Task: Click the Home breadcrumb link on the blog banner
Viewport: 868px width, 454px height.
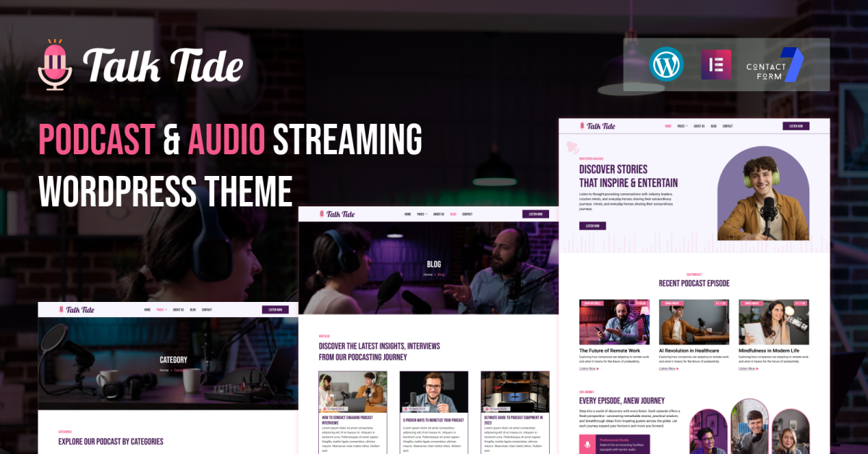Action: (x=427, y=274)
